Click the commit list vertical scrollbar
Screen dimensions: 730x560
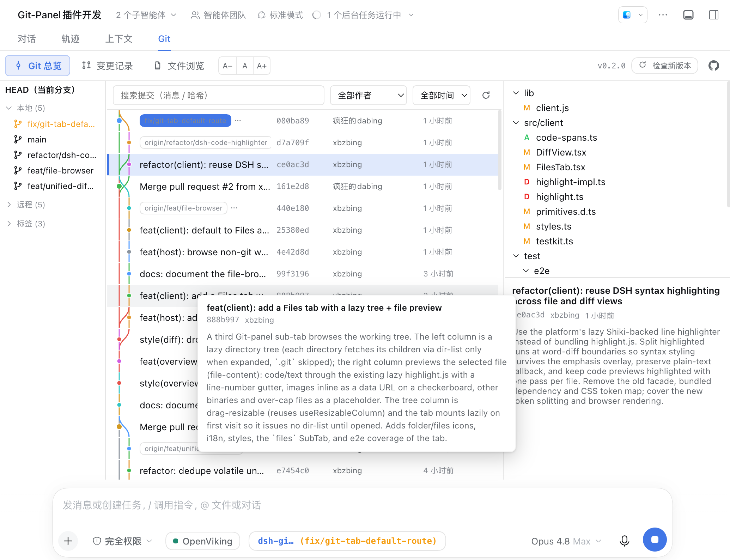pyautogui.click(x=499, y=151)
